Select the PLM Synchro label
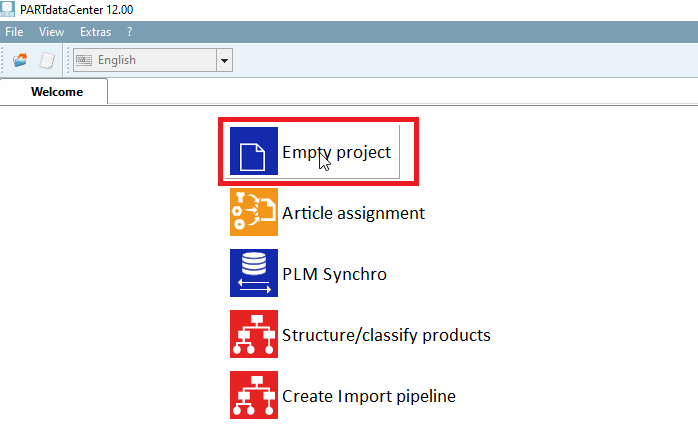Screen dimensions: 698x434 click(334, 274)
